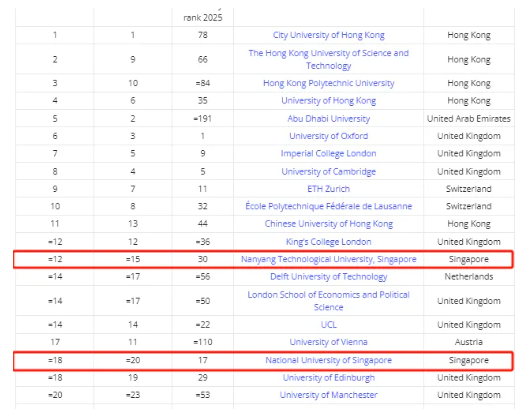The width and height of the screenshot is (524, 419).
Task: Visit Chinese University of Hong Kong page
Action: click(x=329, y=224)
